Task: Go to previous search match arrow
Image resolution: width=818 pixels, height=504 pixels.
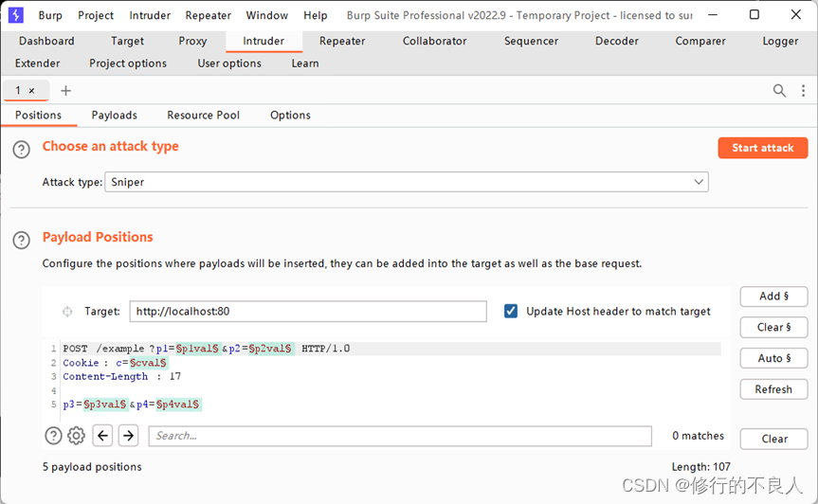Action: pyautogui.click(x=102, y=435)
